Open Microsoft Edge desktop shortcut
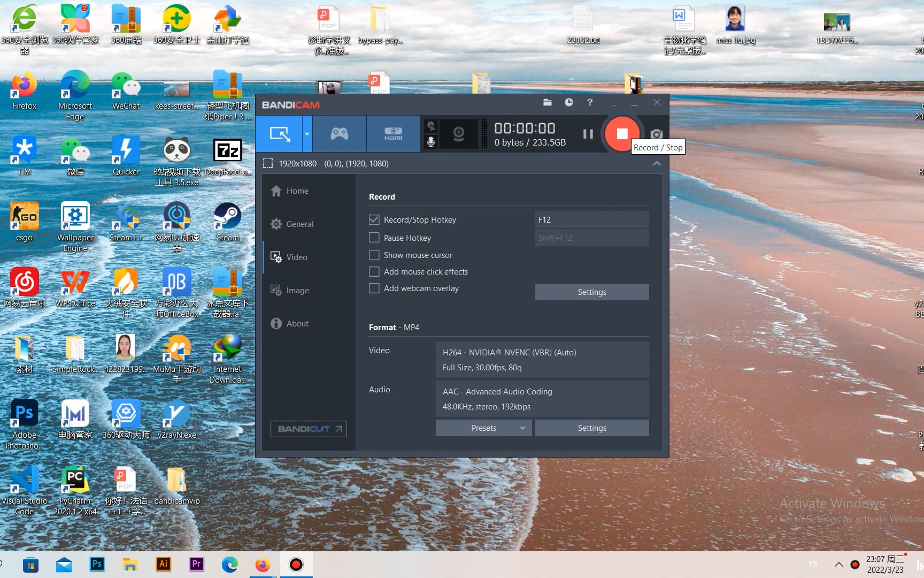Image resolution: width=924 pixels, height=578 pixels. tap(75, 95)
